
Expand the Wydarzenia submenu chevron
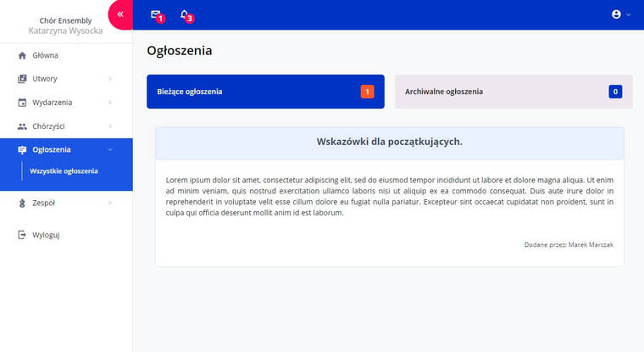[110, 103]
